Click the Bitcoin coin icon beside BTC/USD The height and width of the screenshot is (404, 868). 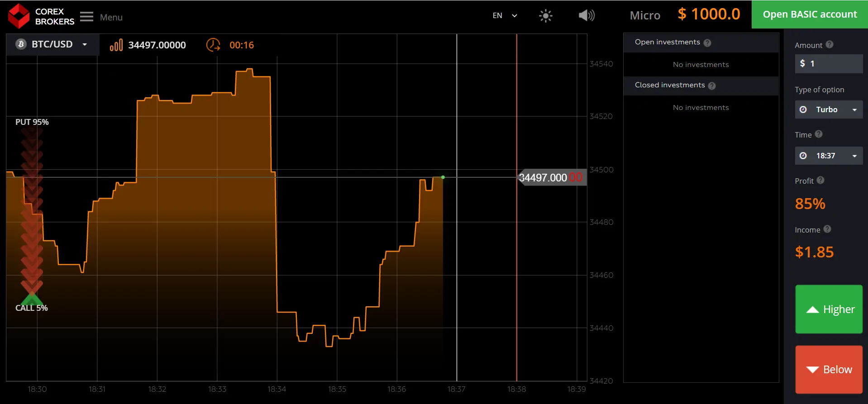coord(21,44)
